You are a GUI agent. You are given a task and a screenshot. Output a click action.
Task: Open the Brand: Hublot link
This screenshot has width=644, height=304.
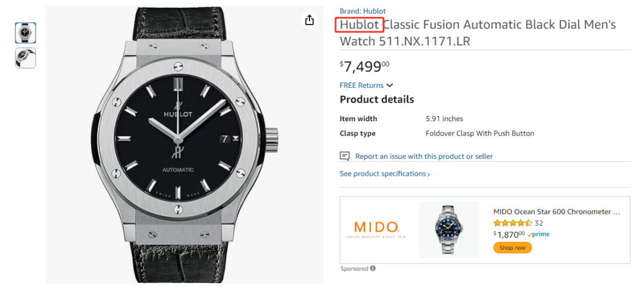click(363, 11)
